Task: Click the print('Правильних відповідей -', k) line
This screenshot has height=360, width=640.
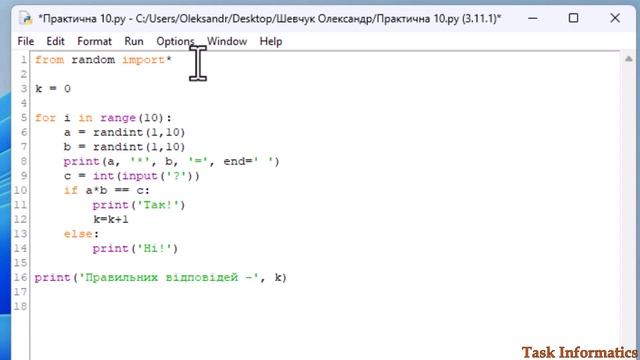Action: click(161, 278)
